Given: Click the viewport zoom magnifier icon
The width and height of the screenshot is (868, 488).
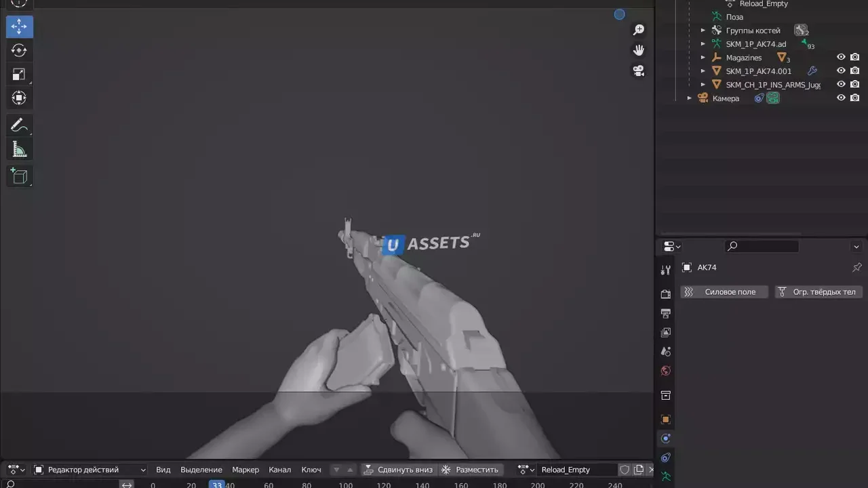Looking at the screenshot, I should point(638,30).
